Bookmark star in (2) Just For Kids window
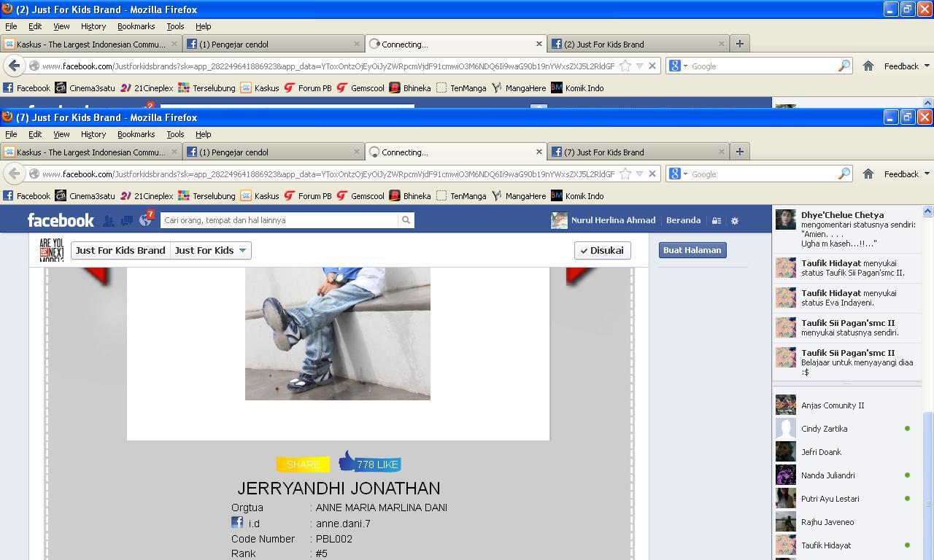This screenshot has height=560, width=934. [625, 66]
